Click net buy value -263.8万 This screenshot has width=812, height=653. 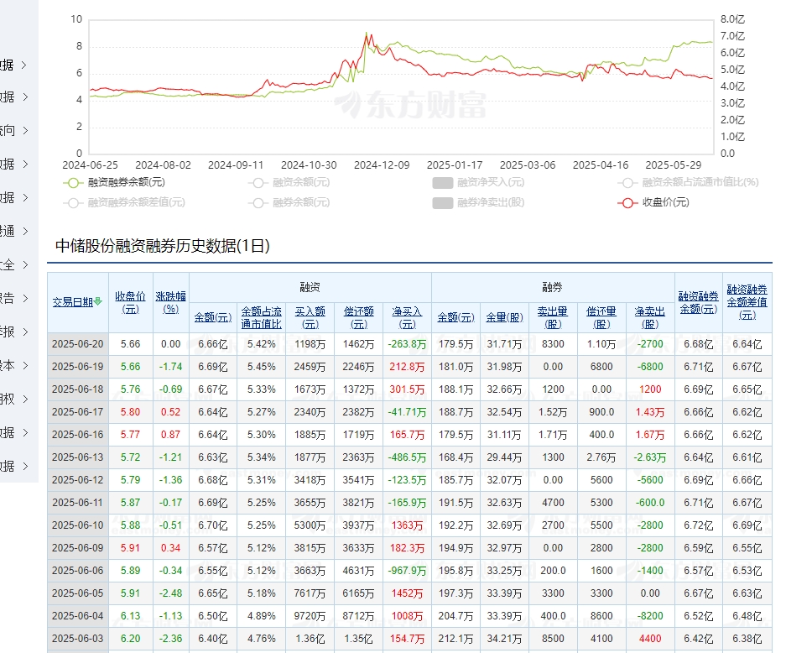[407, 344]
